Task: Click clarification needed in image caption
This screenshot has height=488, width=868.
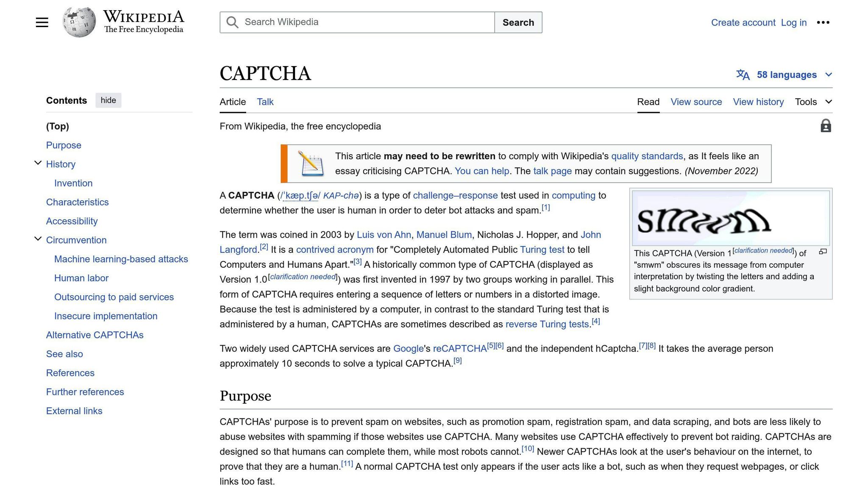Action: pyautogui.click(x=763, y=251)
